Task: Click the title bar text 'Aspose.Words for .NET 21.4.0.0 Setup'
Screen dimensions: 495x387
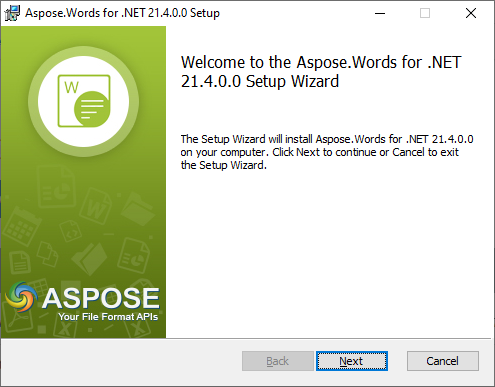Action: tap(122, 13)
